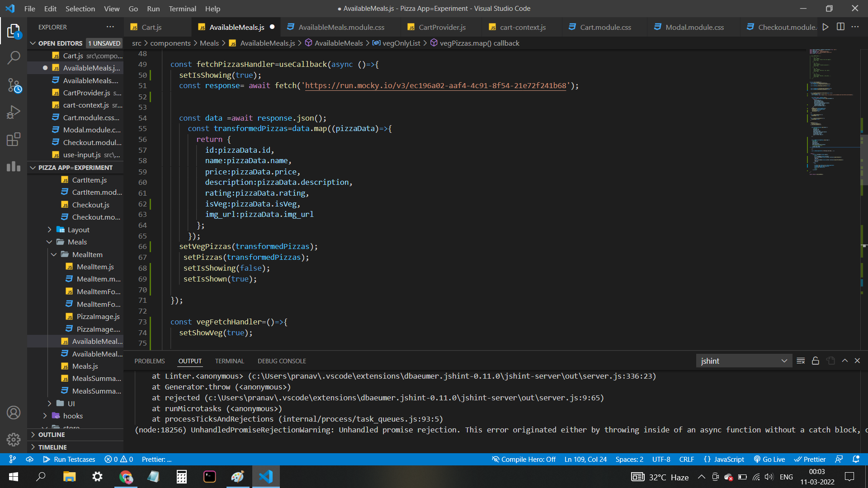This screenshot has height=488, width=868.
Task: Close the bottom panel
Action: [857, 361]
